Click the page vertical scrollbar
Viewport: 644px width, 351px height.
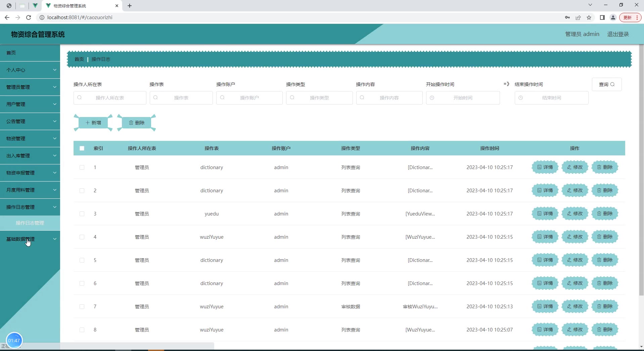point(641,170)
